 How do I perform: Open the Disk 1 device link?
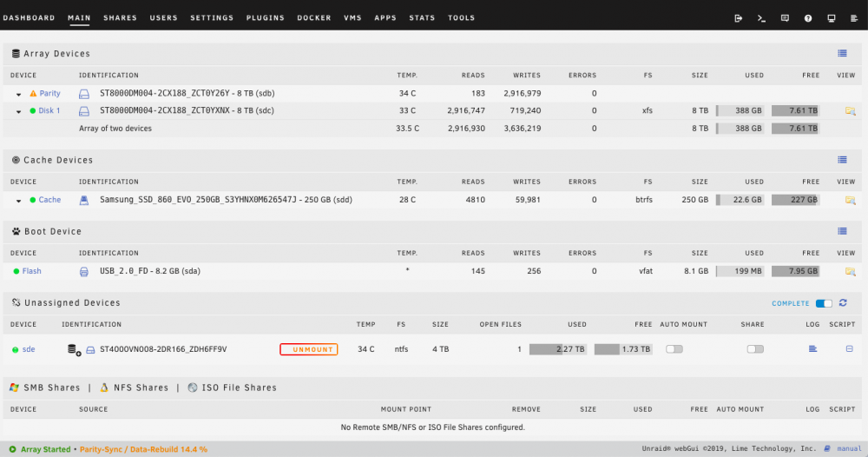click(x=49, y=111)
